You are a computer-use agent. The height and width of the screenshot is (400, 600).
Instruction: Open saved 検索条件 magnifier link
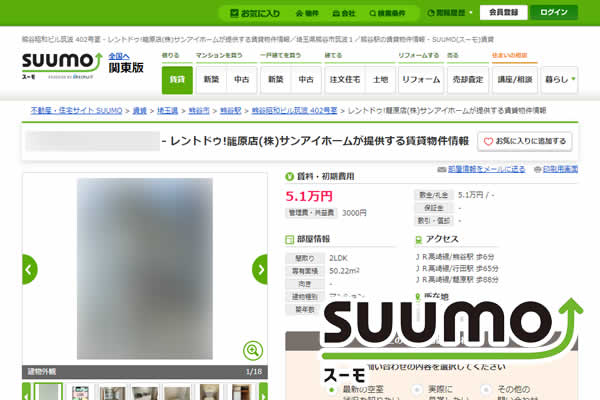[x=387, y=13]
